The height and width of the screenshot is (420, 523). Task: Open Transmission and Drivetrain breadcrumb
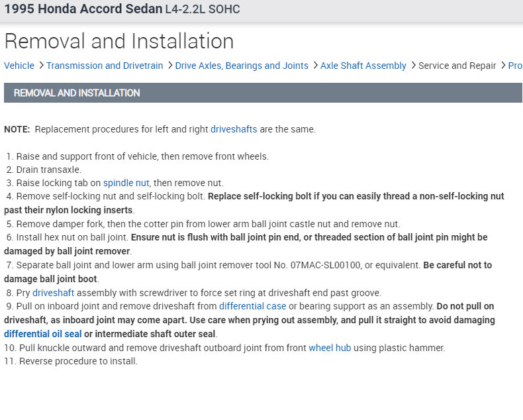coord(105,66)
